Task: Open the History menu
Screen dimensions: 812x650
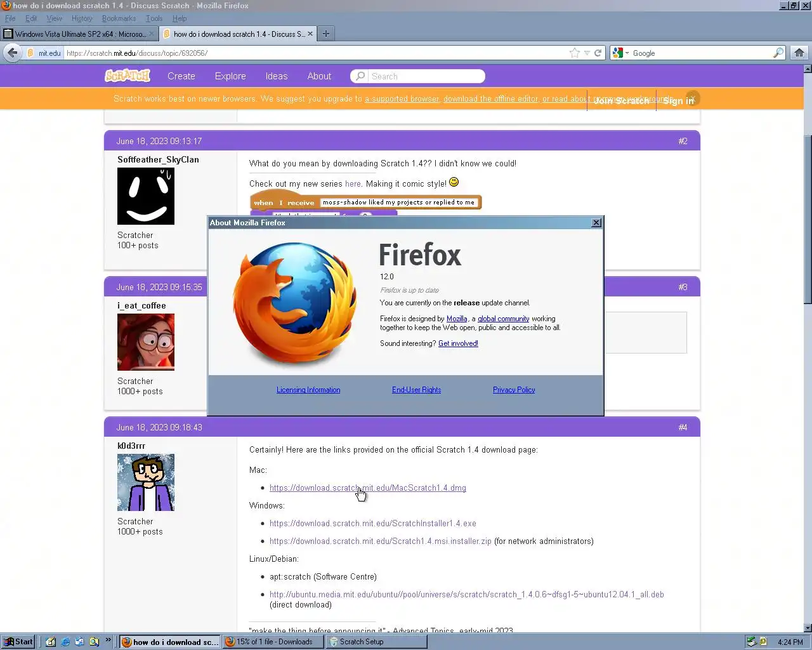Action: pyautogui.click(x=82, y=18)
